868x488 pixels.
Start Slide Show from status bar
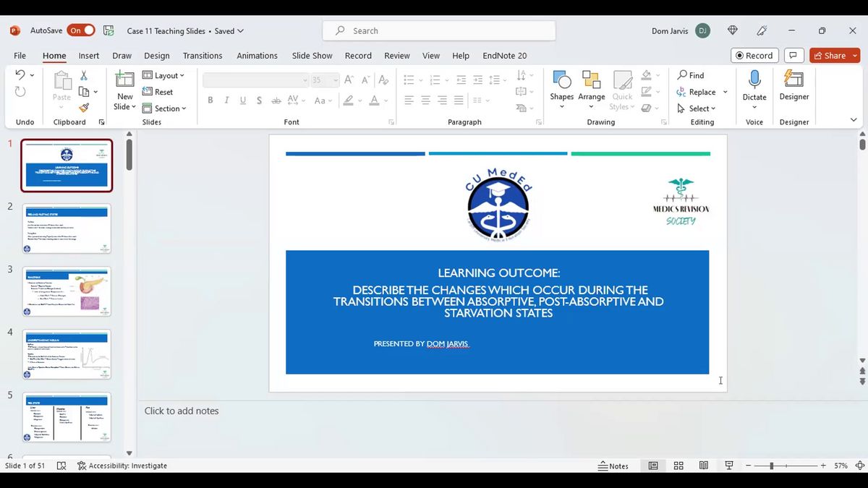[729, 466]
